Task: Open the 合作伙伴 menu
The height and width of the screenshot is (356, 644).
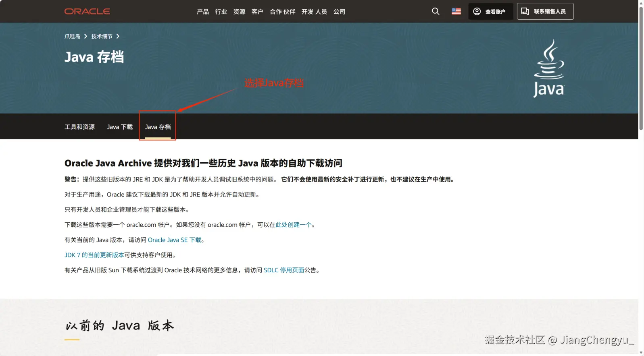Action: tap(282, 12)
